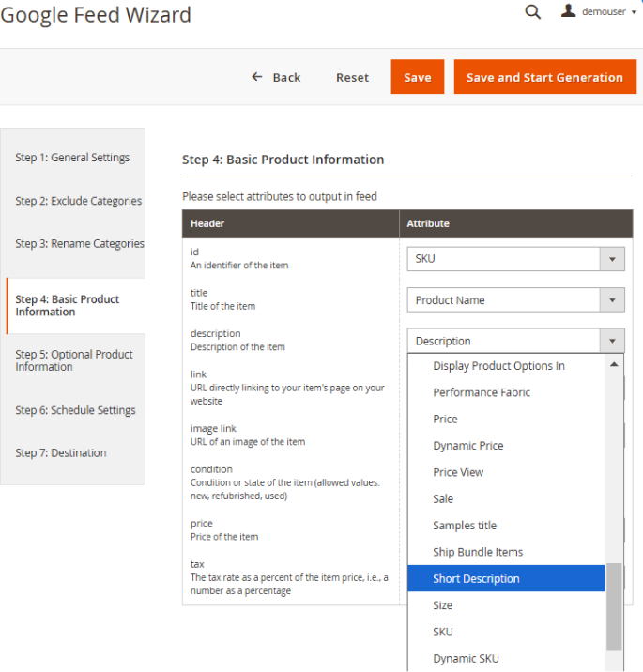Screen dimensions: 643x672
Task: Select the Dynamic SKU option
Action: [x=506, y=658]
